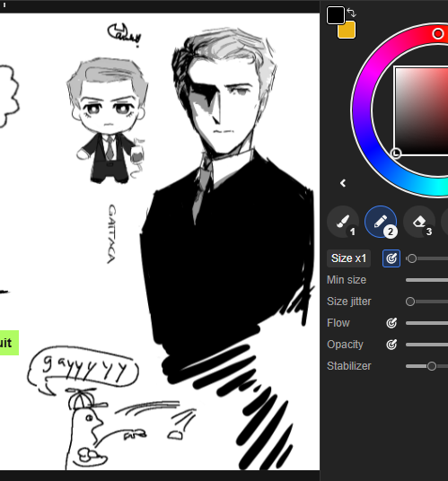The height and width of the screenshot is (481, 448).
Task: Swap the foreground and background colors
Action: [352, 13]
